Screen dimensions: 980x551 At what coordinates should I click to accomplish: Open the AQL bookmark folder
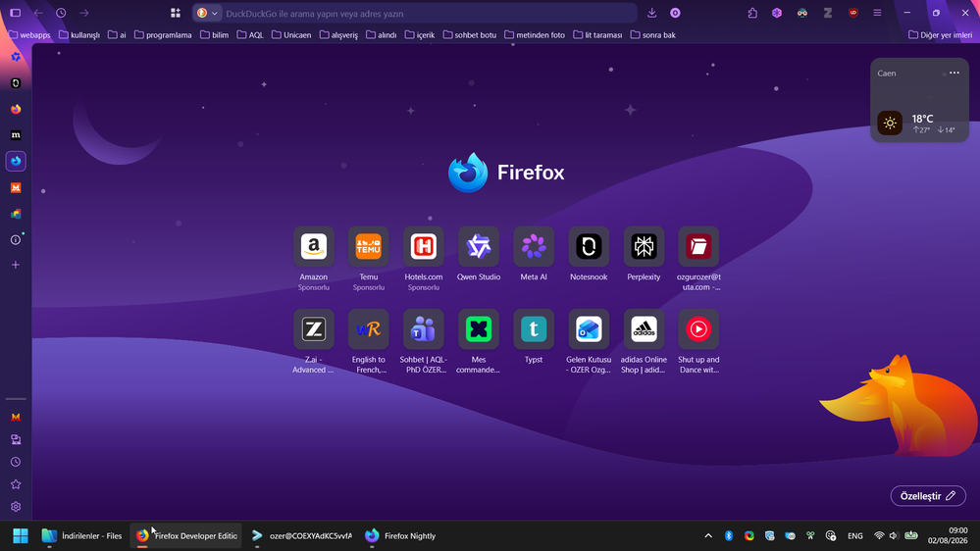250,35
